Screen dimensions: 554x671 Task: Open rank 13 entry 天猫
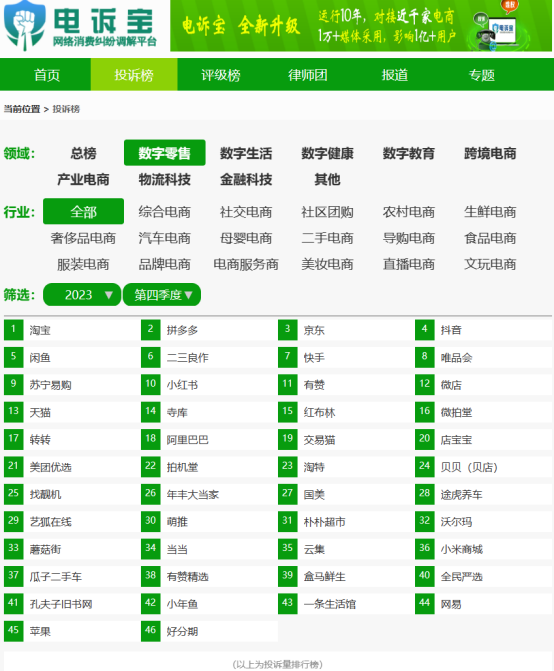pos(71,412)
